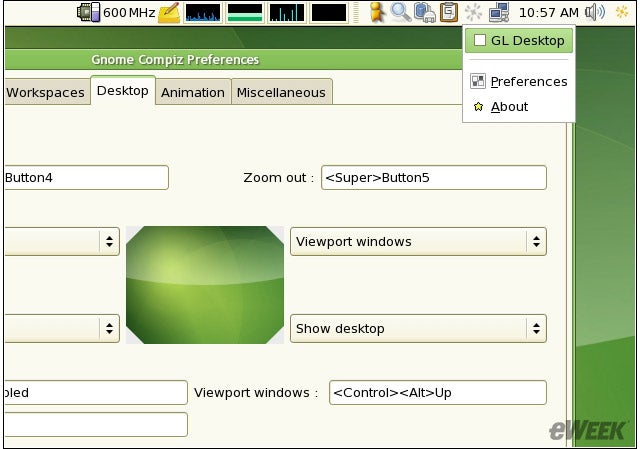
Task: Open the Miscellaneous tab
Action: pos(282,92)
